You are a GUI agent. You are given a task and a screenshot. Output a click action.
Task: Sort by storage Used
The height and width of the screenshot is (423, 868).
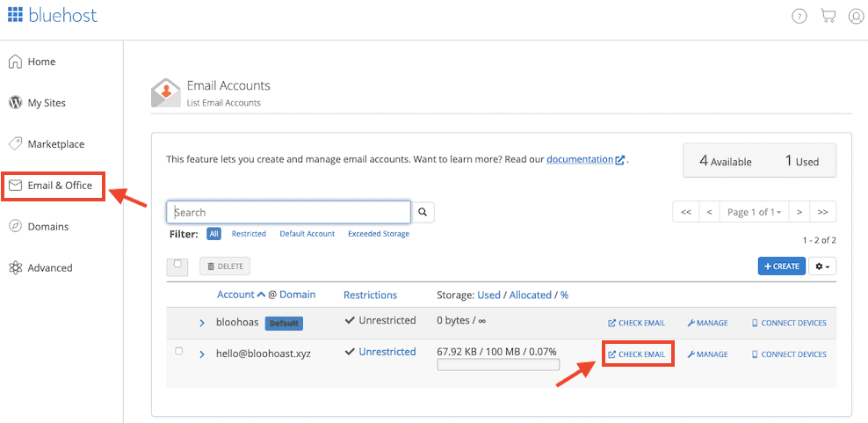488,295
